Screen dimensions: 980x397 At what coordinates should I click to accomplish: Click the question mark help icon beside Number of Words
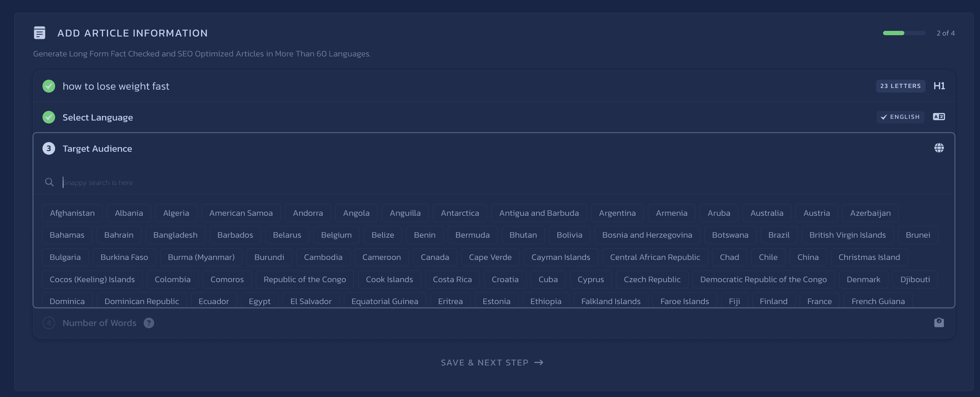coord(149,323)
